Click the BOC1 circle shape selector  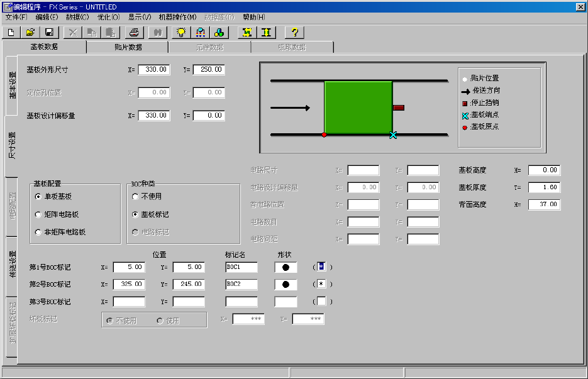(286, 267)
